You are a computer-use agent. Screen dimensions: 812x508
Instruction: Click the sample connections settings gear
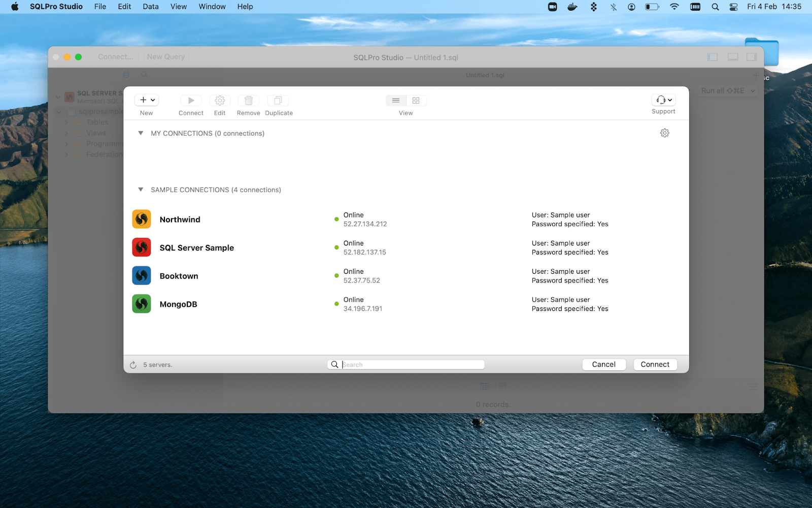[x=665, y=133]
